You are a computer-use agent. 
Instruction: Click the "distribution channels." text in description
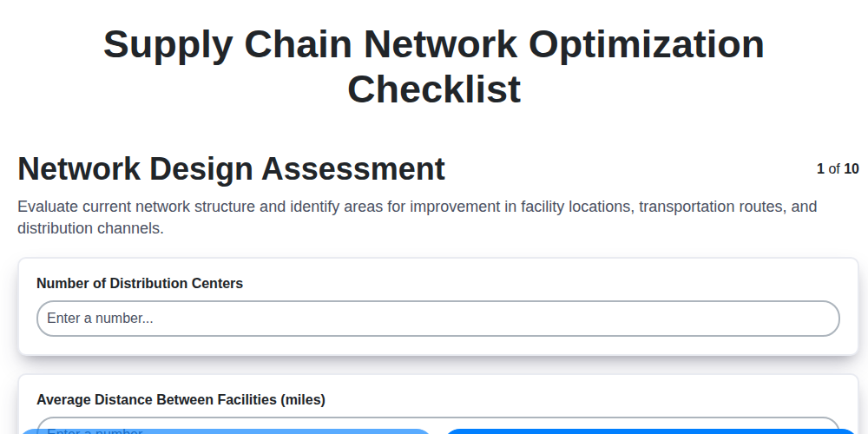pyautogui.click(x=90, y=229)
